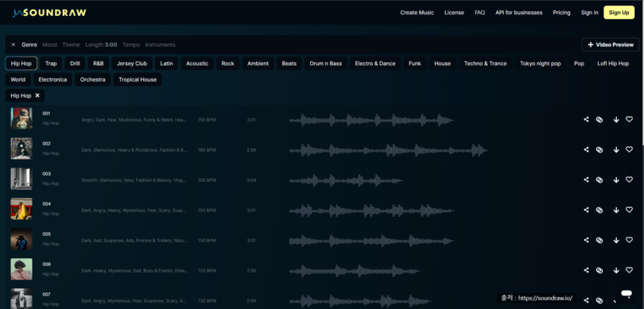Copy link for track 005
This screenshot has height=309, width=644.
click(x=599, y=240)
